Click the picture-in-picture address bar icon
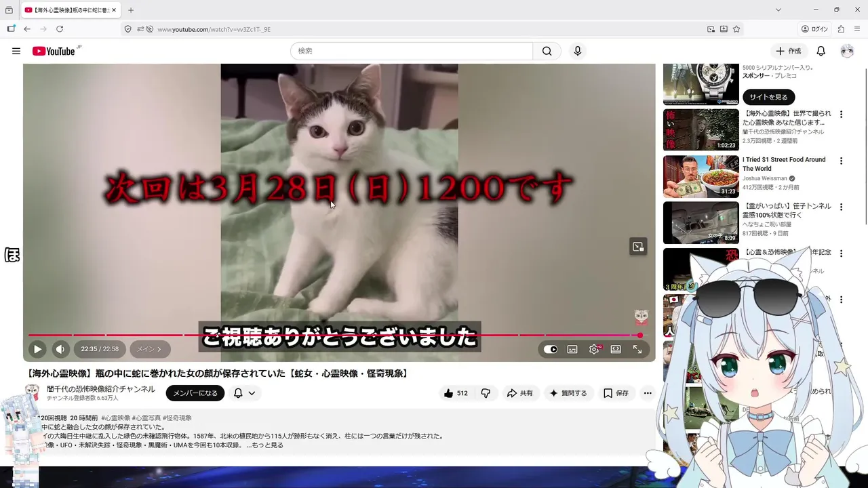This screenshot has height=488, width=868. click(x=711, y=29)
